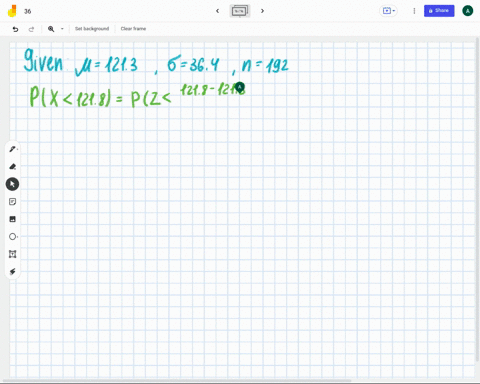
Task: Go to the next frame
Action: (x=262, y=11)
